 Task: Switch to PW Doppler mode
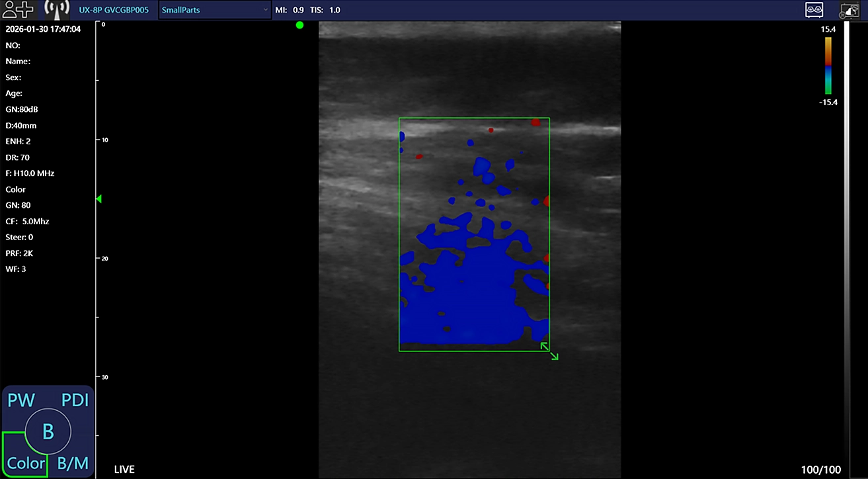[21, 400]
